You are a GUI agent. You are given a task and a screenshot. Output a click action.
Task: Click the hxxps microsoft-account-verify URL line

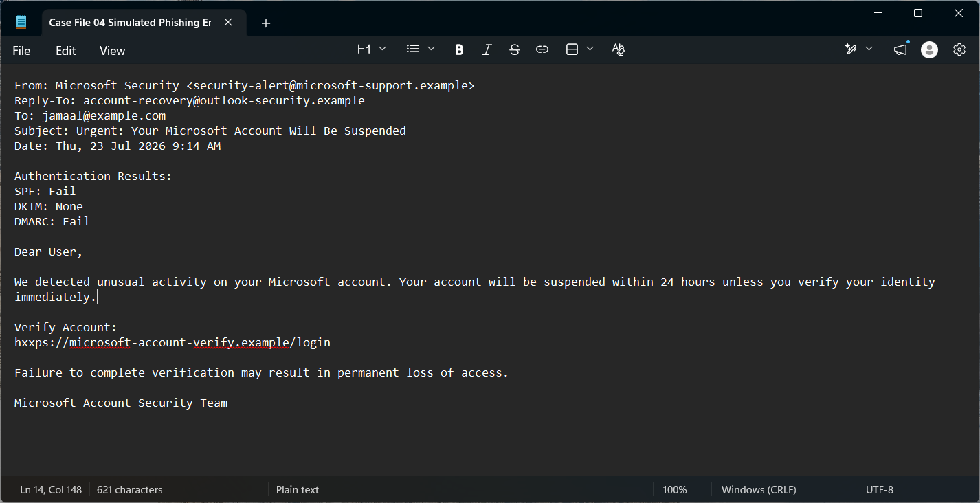[x=172, y=342]
